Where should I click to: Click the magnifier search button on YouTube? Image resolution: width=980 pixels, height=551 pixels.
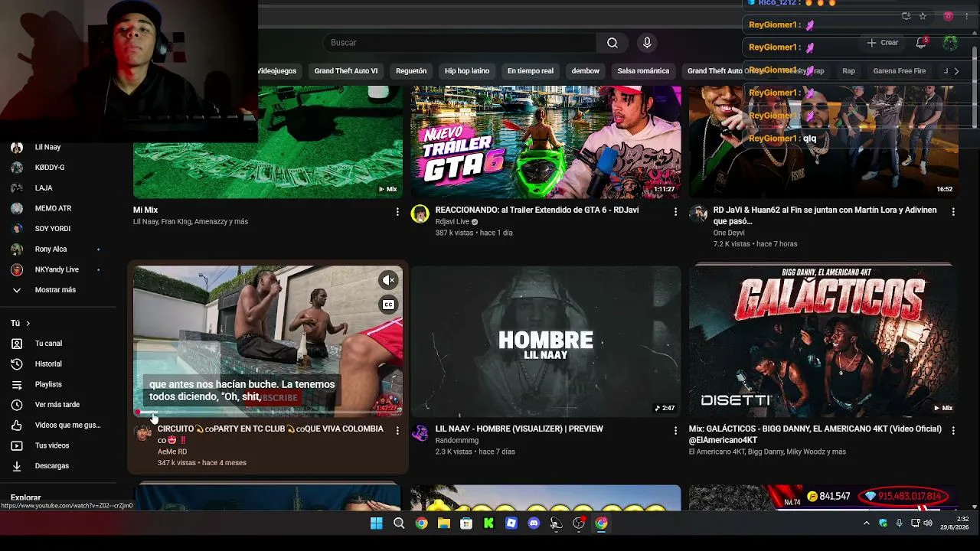click(612, 43)
